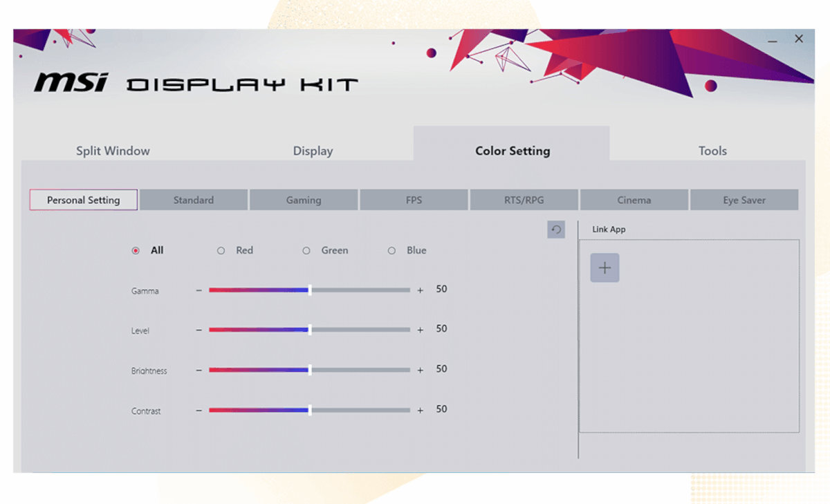Click the Contrast slider handle
The width and height of the screenshot is (830, 504).
tap(309, 411)
